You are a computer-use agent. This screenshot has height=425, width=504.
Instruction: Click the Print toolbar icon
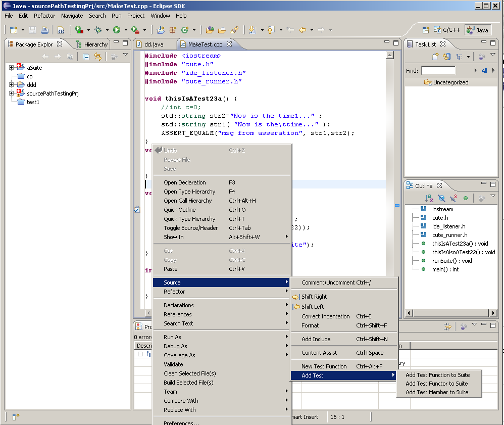[44, 30]
